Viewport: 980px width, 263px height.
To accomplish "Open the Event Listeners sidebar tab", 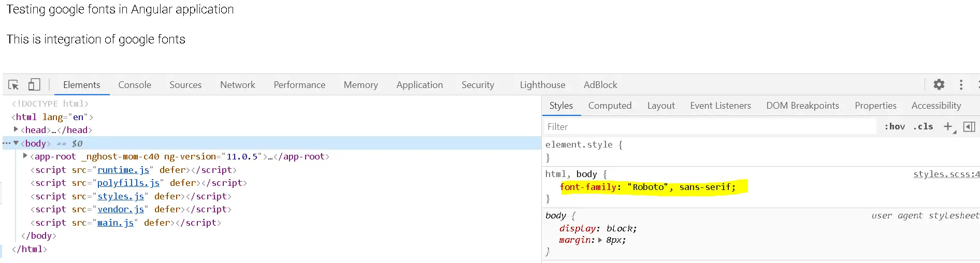I will click(720, 106).
